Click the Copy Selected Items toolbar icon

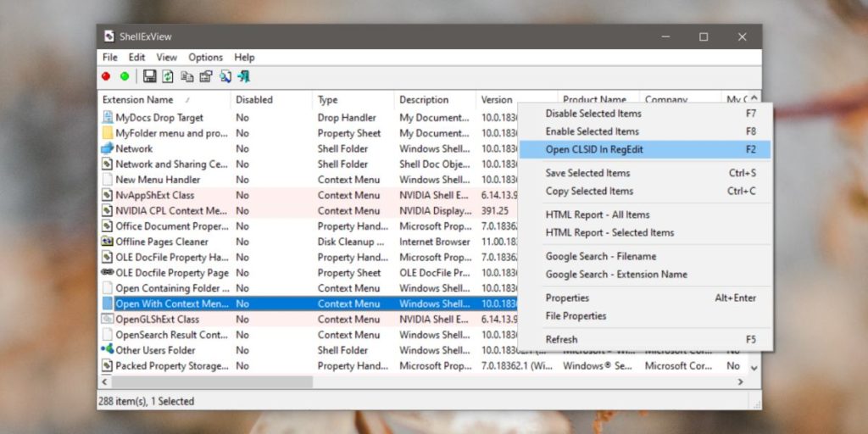click(186, 76)
